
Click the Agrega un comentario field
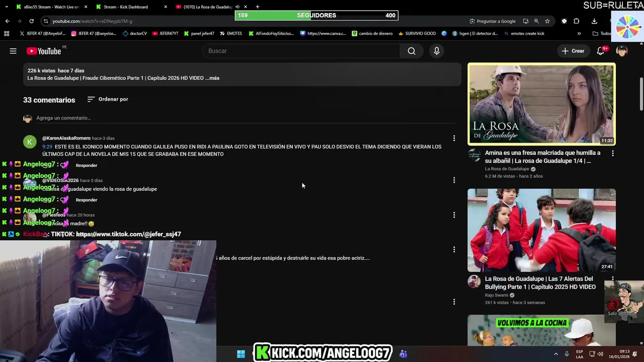[246, 118]
